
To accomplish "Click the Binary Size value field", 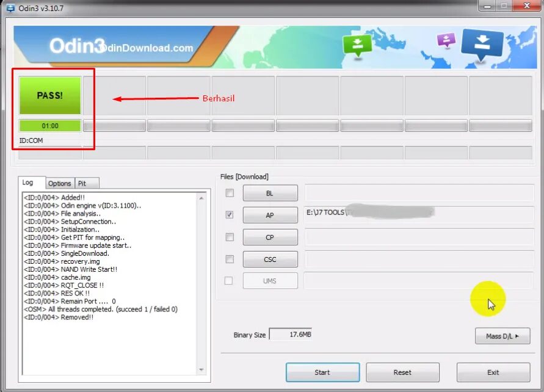I will [x=291, y=335].
